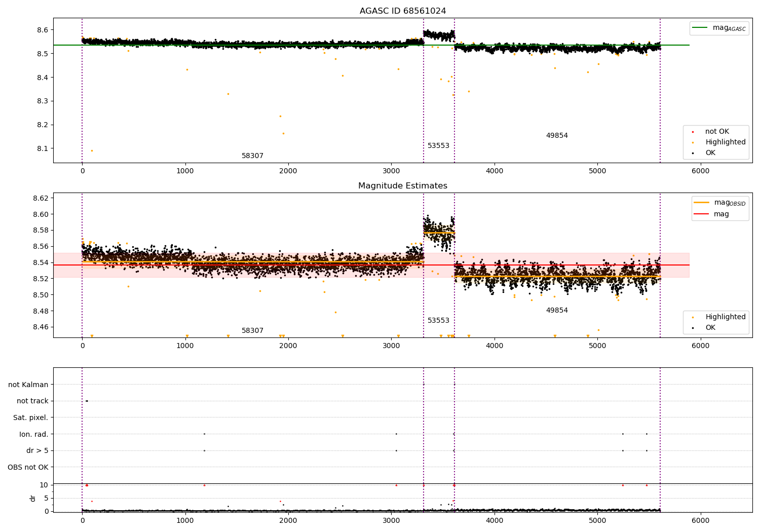Click y-tick 8.50 on middle plot
This screenshot has height=532, width=760.
41,295
